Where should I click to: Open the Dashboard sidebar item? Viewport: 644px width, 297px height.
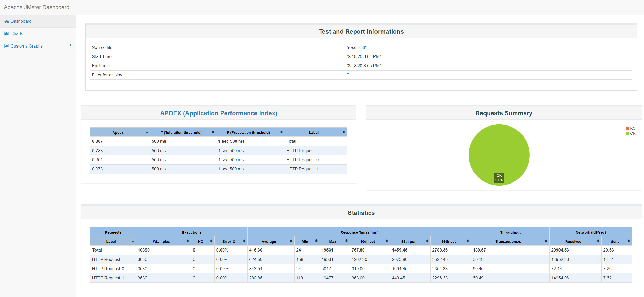(x=21, y=21)
